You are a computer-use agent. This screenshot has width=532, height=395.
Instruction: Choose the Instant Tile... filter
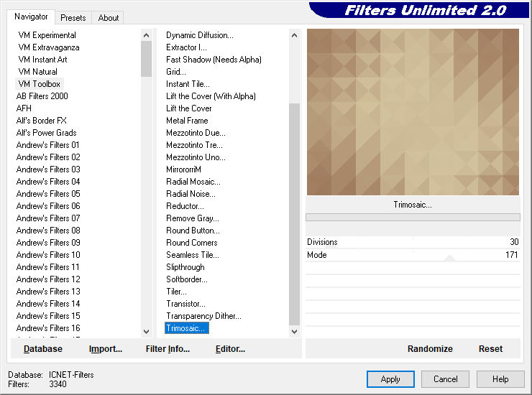pyautogui.click(x=188, y=84)
